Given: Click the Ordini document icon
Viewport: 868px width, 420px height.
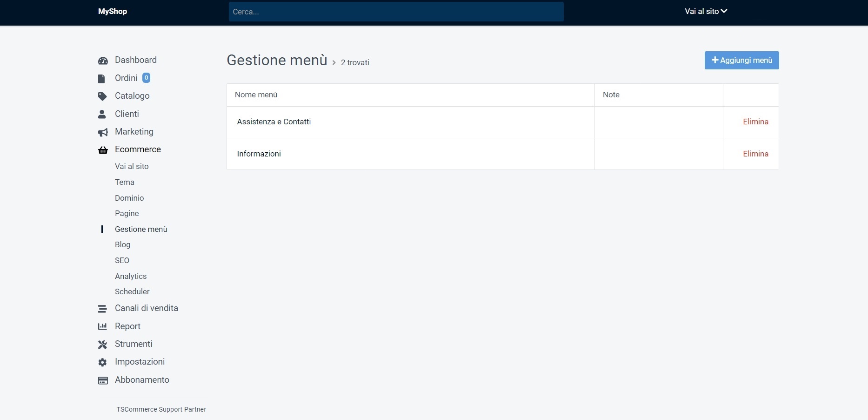Looking at the screenshot, I should [101, 78].
